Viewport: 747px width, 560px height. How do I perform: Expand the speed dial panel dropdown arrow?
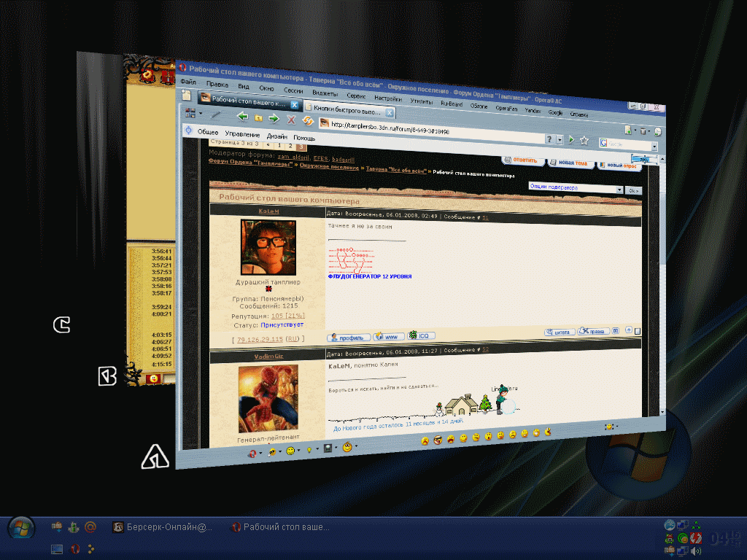(201, 114)
